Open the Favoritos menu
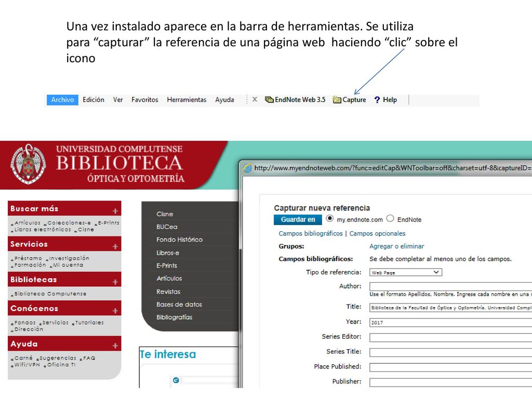 [145, 100]
